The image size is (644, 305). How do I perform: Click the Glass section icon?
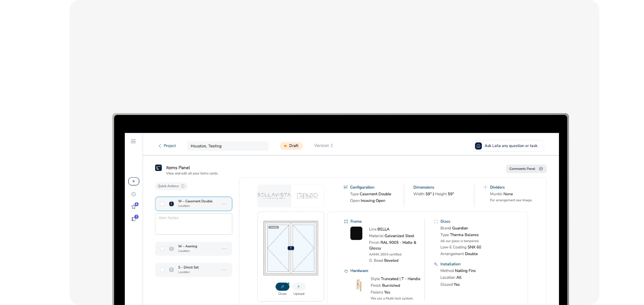click(436, 221)
